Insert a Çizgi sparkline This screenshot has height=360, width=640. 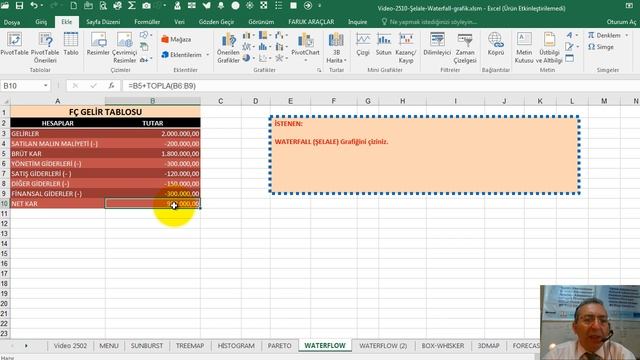[363, 44]
